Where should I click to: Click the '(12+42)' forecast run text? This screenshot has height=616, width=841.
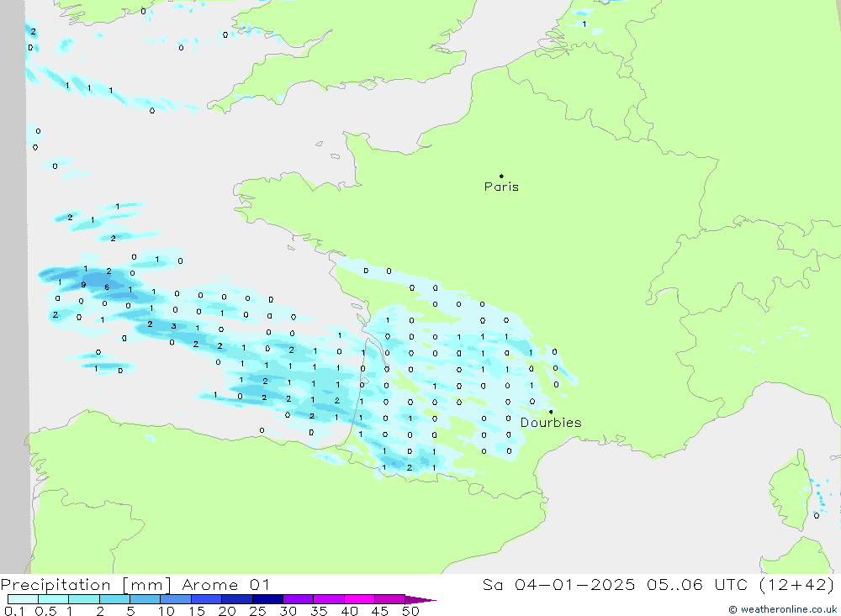click(797, 585)
